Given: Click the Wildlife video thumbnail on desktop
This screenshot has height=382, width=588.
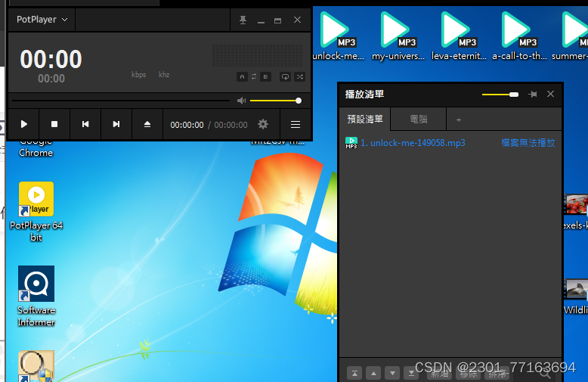Looking at the screenshot, I should (x=576, y=289).
